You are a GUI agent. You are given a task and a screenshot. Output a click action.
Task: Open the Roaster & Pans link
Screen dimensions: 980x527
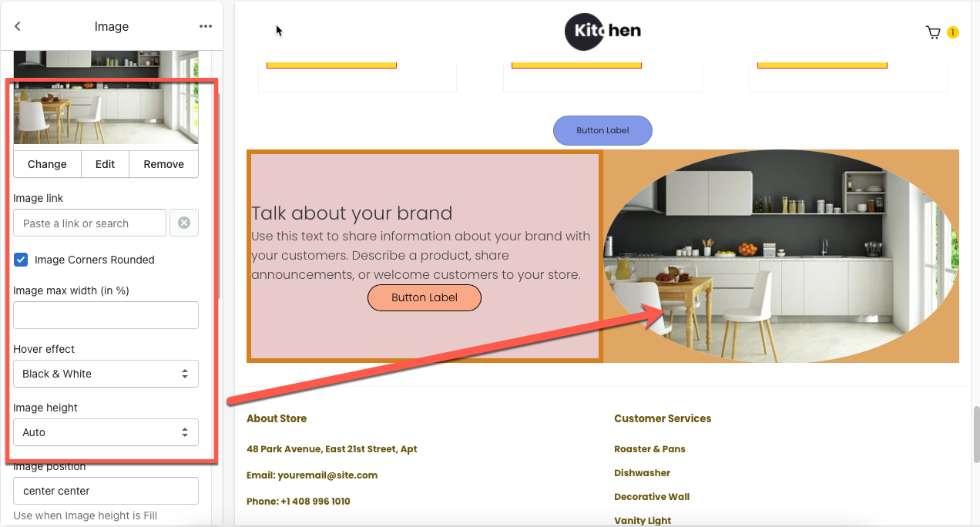(x=649, y=448)
